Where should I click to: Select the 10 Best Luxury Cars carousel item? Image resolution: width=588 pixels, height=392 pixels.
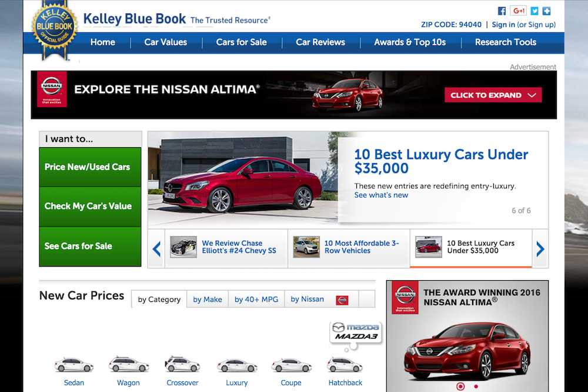[x=471, y=248]
